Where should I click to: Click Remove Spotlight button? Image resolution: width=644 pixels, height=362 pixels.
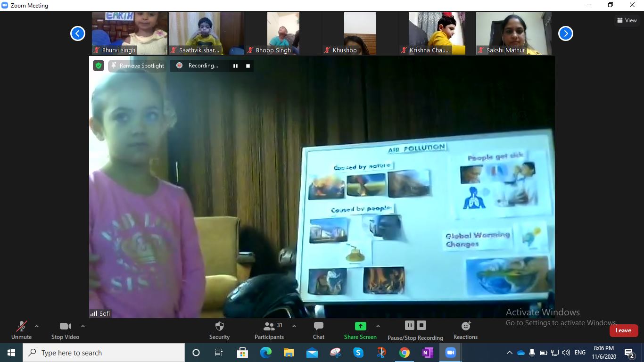click(137, 66)
